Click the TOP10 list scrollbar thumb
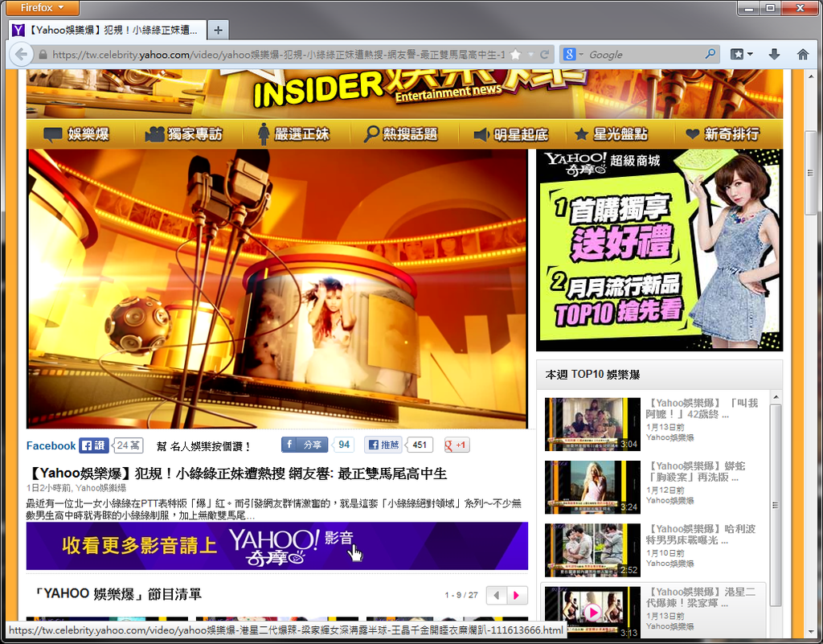The image size is (823, 644). pyautogui.click(x=776, y=505)
